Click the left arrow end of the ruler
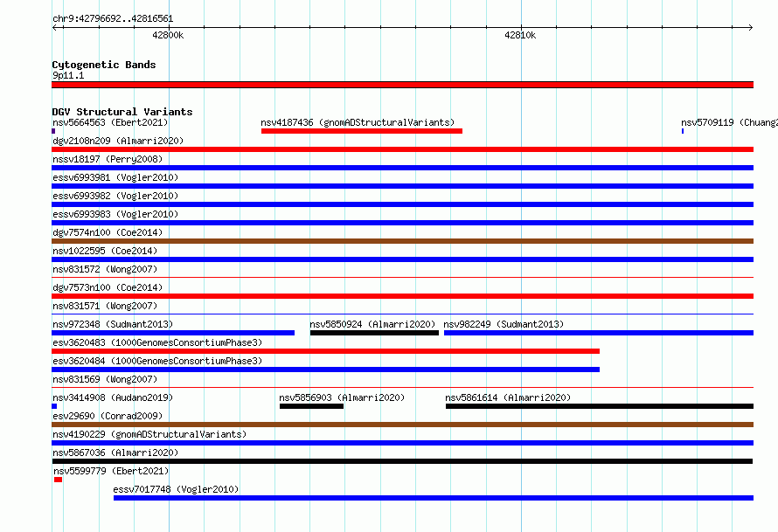This screenshot has height=532, width=778. click(55, 27)
